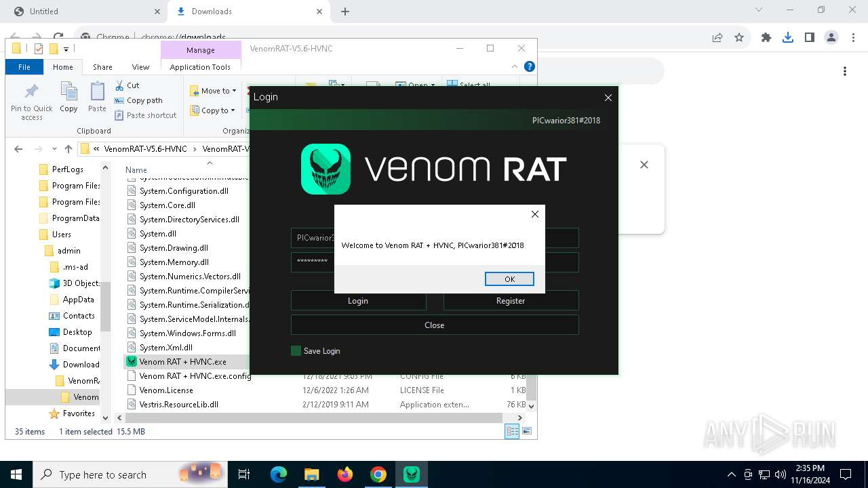868x488 pixels.
Task: Toggle the Save Login checkbox
Action: pos(296,351)
